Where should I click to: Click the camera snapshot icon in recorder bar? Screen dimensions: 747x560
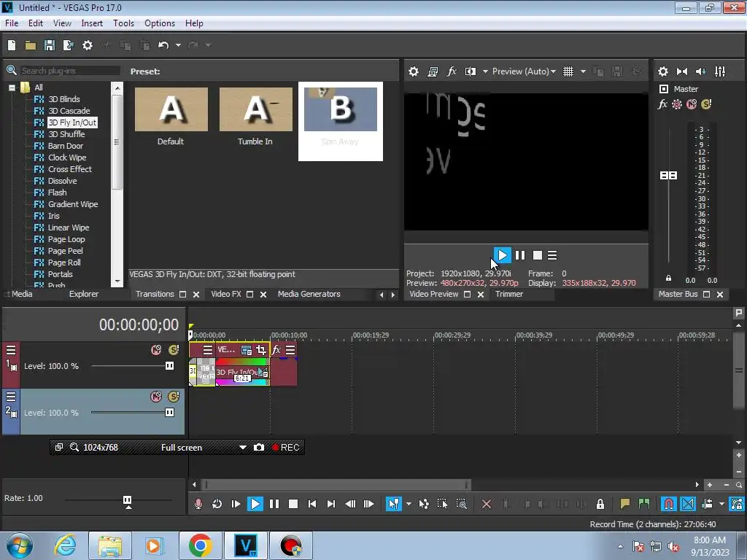(259, 447)
